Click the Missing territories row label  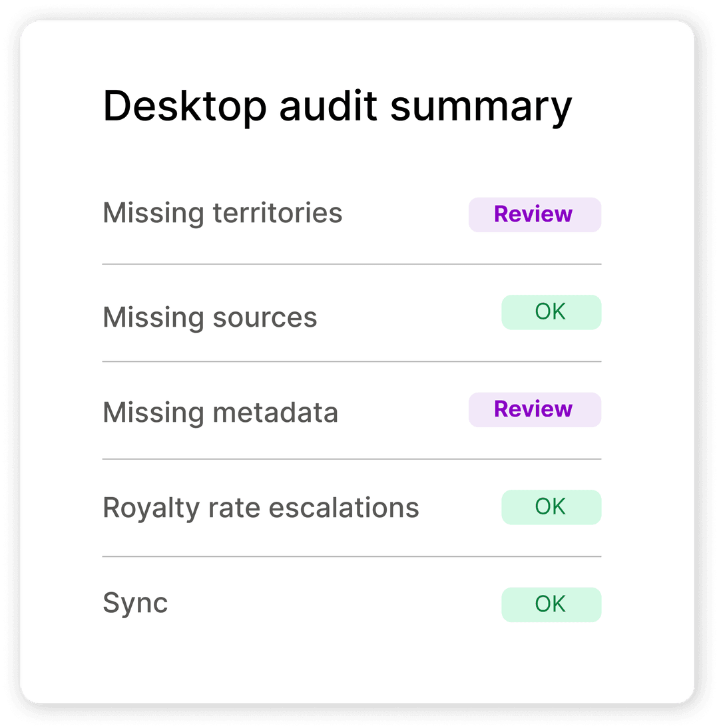[x=222, y=214]
